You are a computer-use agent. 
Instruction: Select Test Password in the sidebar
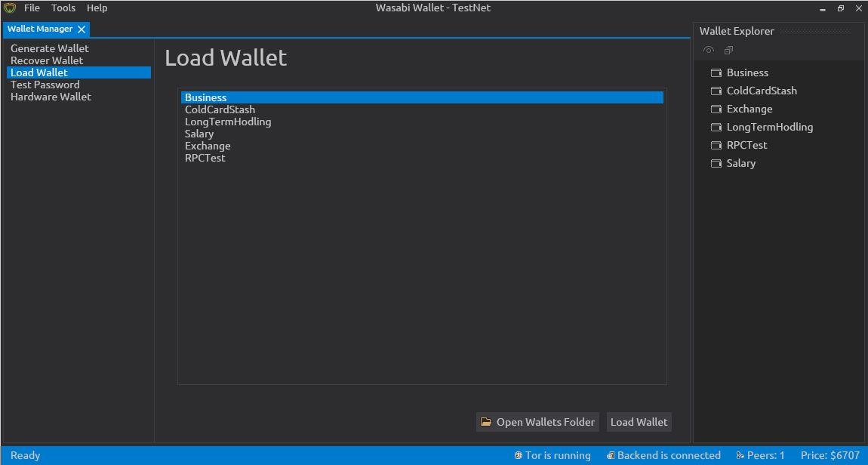click(x=78, y=85)
